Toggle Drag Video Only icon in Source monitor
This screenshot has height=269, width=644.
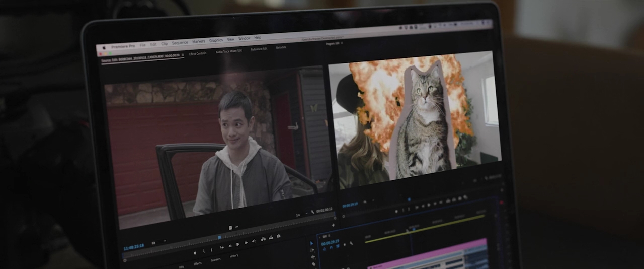pyautogui.click(x=230, y=228)
